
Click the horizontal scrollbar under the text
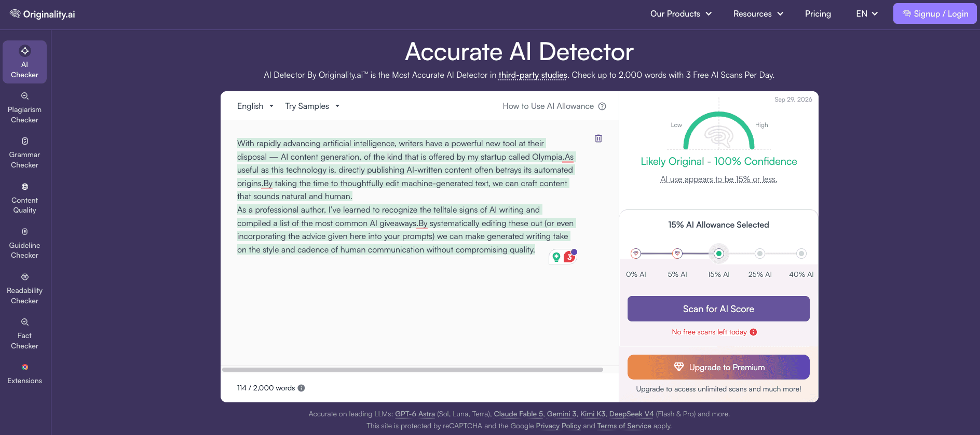pyautogui.click(x=413, y=370)
